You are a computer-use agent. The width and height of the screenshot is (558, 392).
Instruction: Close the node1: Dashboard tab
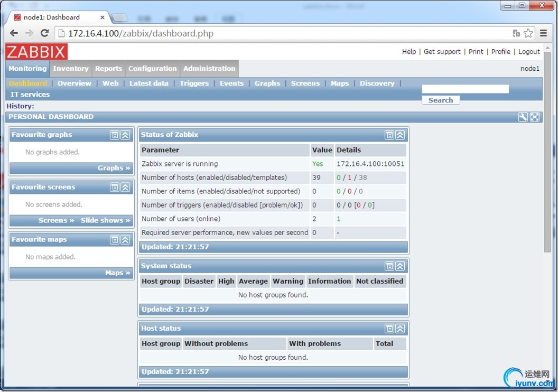pyautogui.click(x=103, y=17)
